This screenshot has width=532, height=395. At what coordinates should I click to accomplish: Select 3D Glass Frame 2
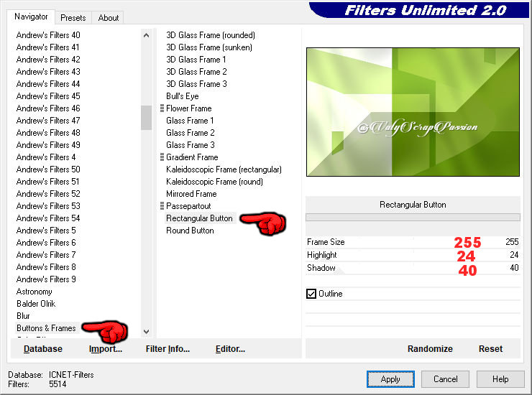coord(196,72)
